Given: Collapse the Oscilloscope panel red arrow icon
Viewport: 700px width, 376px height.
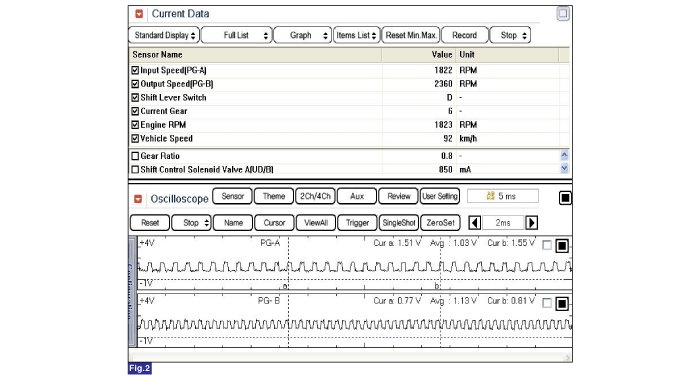Looking at the screenshot, I should tap(138, 199).
